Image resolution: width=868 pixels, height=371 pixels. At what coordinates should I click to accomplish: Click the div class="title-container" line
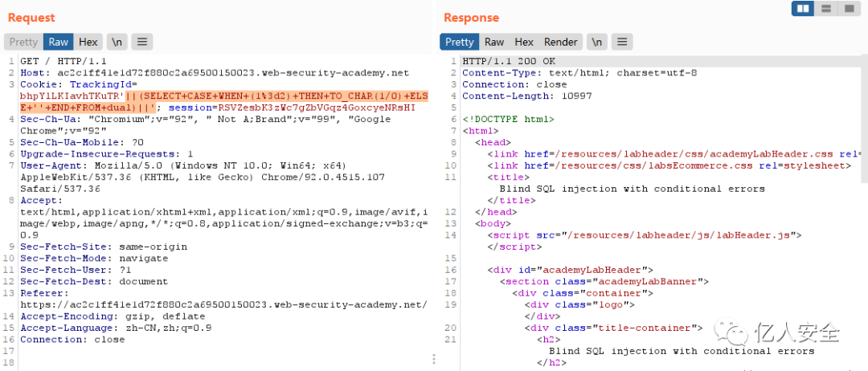tap(613, 328)
